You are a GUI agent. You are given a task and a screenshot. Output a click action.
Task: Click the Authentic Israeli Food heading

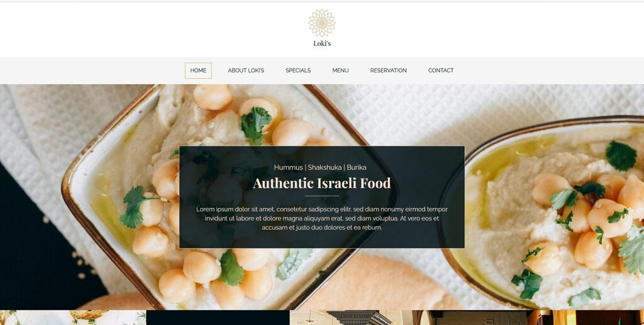[322, 183]
